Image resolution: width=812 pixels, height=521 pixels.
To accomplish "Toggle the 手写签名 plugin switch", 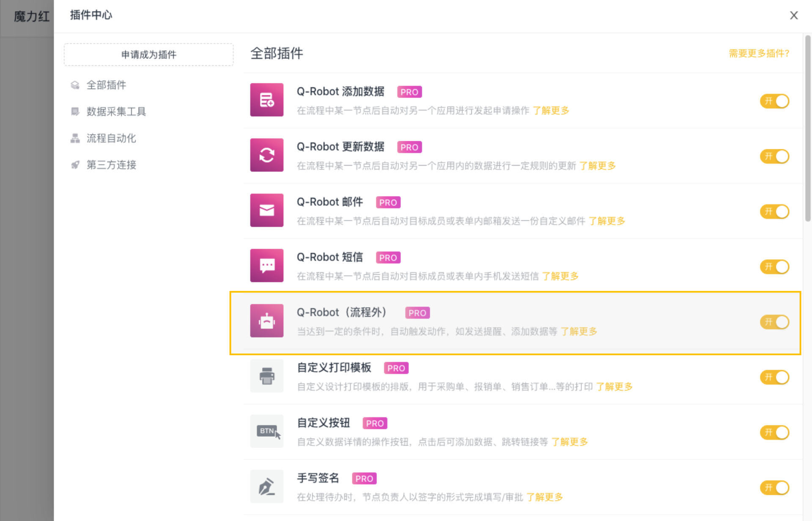I will 774,488.
